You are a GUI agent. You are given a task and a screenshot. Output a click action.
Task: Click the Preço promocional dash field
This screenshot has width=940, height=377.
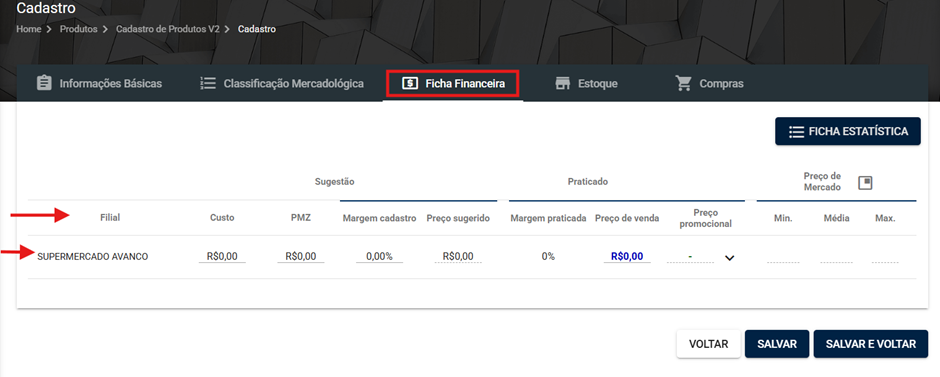(690, 257)
